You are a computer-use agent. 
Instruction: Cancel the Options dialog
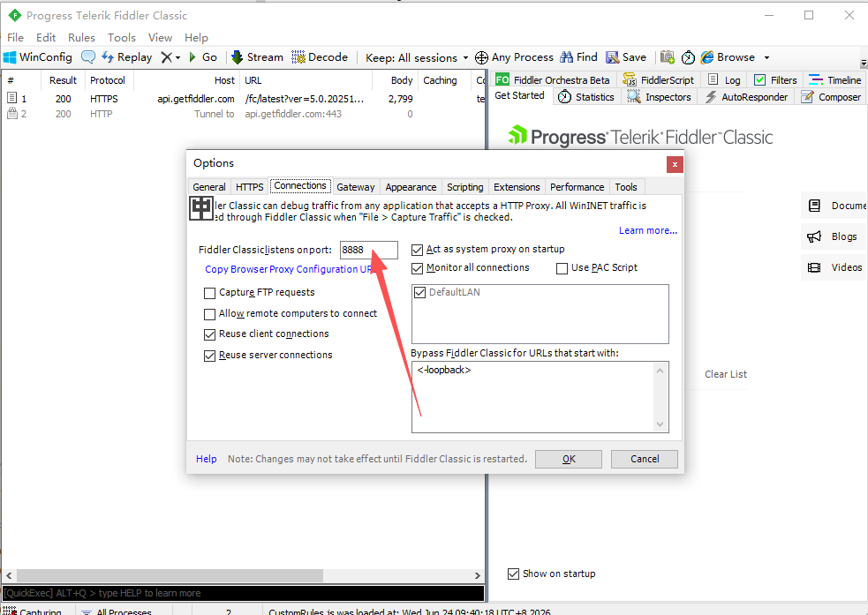(645, 459)
